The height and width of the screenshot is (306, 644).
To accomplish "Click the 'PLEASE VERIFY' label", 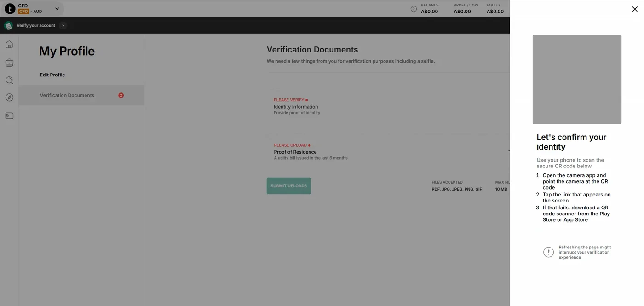I will pos(289,100).
